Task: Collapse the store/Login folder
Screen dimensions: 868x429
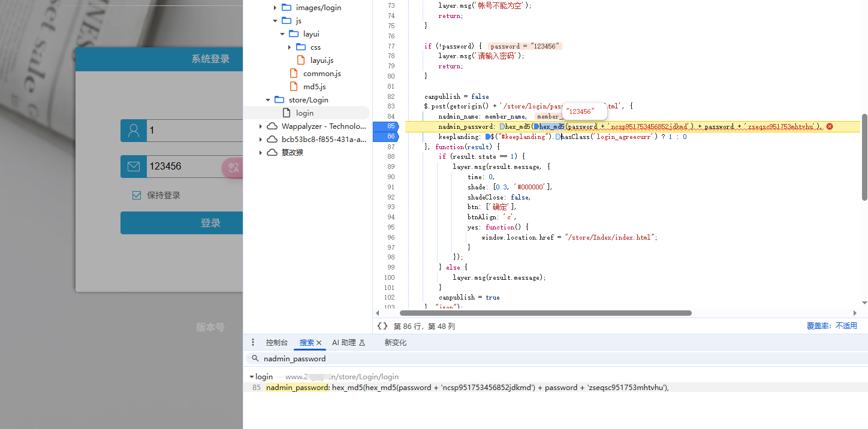Action: [268, 100]
